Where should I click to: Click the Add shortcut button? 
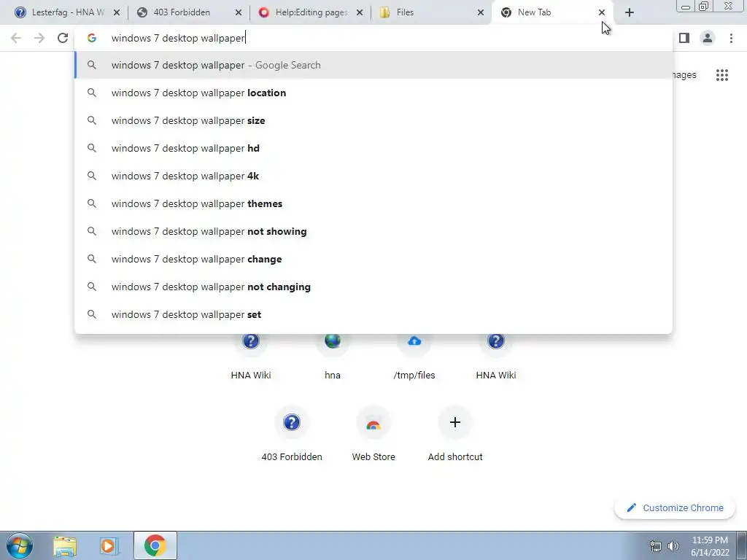(455, 433)
